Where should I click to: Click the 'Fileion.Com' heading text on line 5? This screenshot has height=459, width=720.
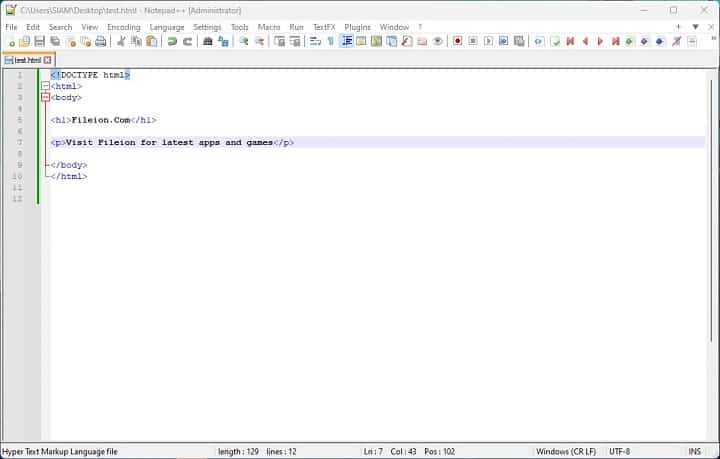coord(101,120)
